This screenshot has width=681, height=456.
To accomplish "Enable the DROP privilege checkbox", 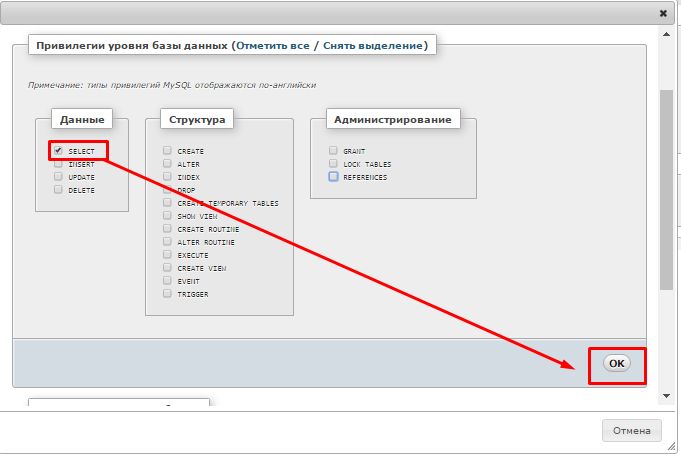I will [x=167, y=190].
